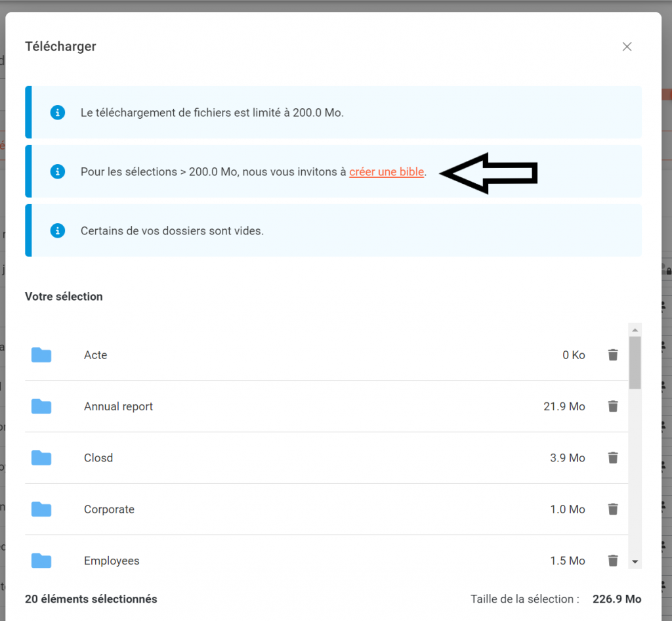Click info icon beside the bible suggestion
Viewport: 672px width, 621px height.
click(x=58, y=172)
